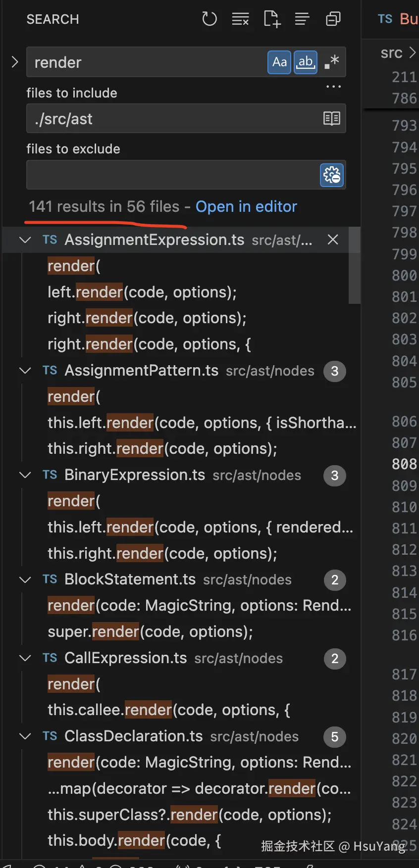
Task: Toggle Match Case option
Action: point(279,62)
